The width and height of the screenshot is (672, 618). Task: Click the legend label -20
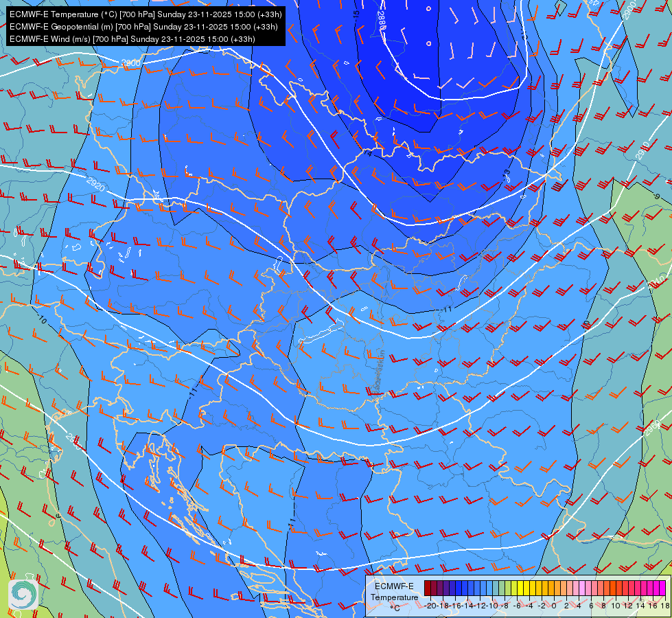point(431,606)
